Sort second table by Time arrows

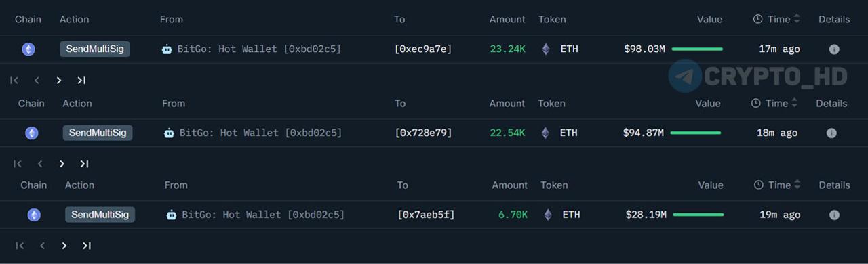pyautogui.click(x=794, y=104)
